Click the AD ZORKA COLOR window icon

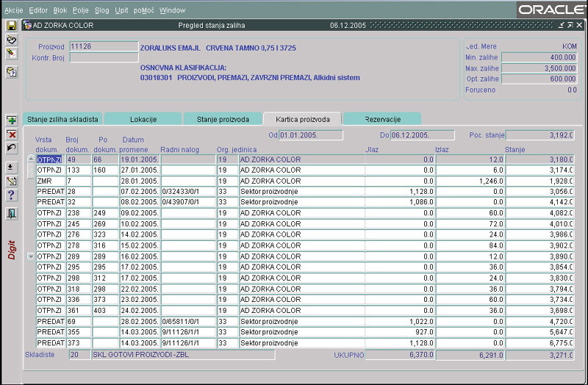(27, 25)
